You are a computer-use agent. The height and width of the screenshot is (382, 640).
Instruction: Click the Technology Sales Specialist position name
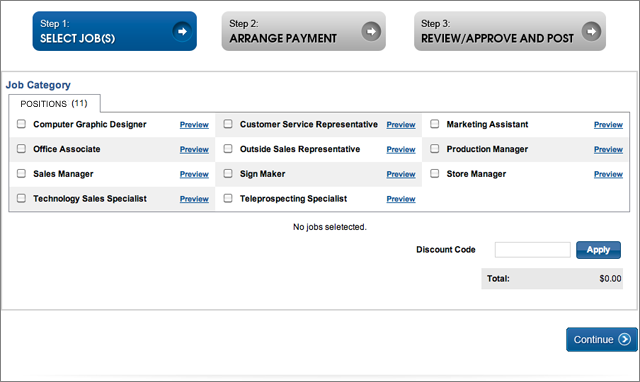(90, 199)
